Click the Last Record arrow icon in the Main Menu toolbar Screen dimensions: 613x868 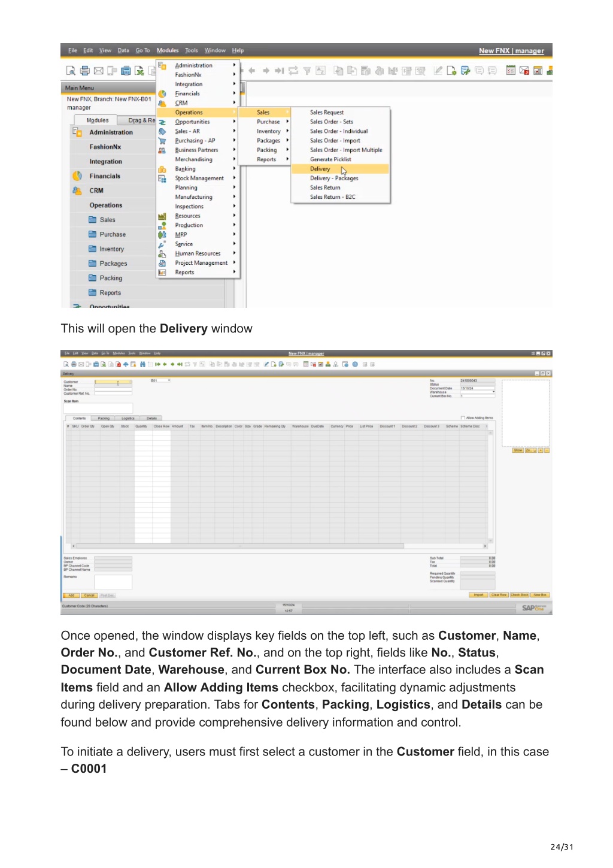pyautogui.click(x=280, y=71)
